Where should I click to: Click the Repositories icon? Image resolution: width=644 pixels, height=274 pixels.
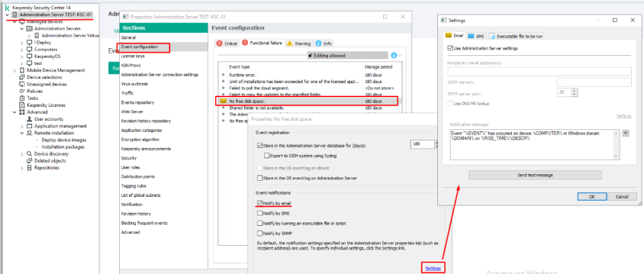click(29, 168)
